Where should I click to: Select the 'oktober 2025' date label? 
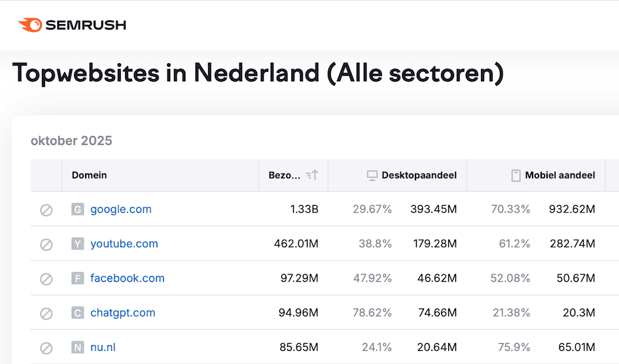click(71, 141)
